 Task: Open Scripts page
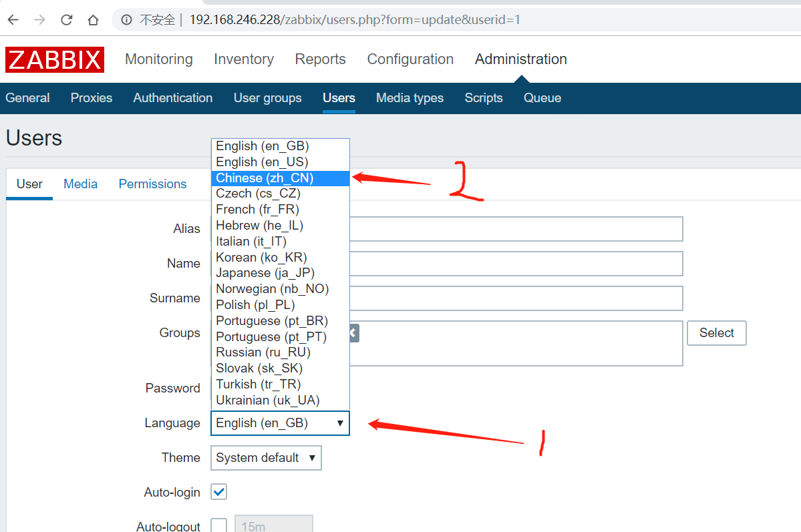(x=483, y=97)
